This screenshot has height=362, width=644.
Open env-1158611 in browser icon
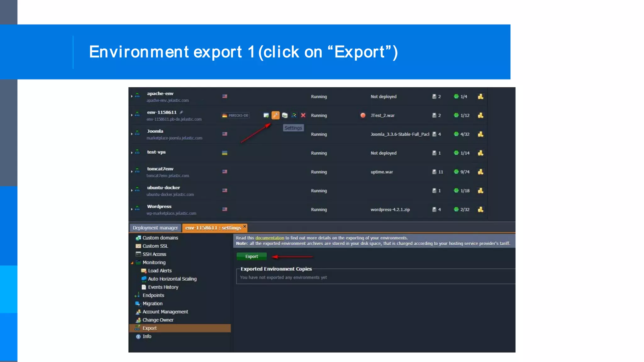point(266,115)
